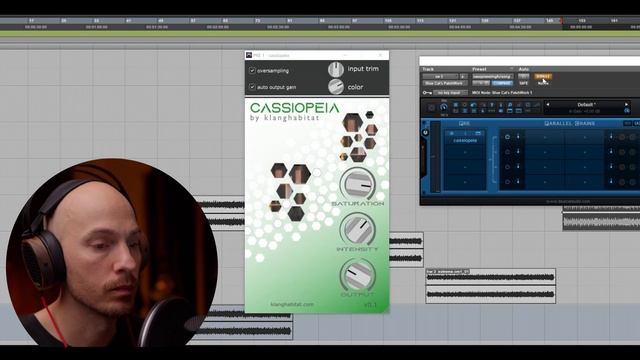Open the insert position selector beside track name
The image size is (640, 360).
click(463, 76)
